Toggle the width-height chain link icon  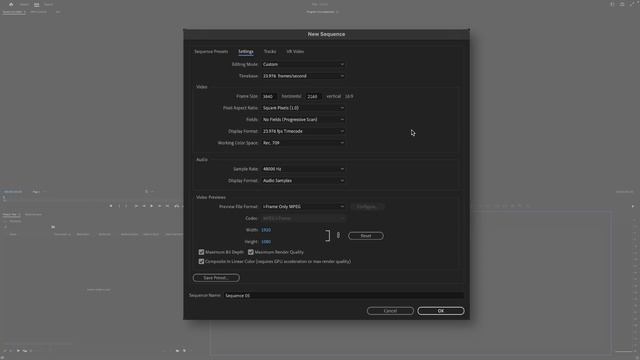pyautogui.click(x=338, y=235)
